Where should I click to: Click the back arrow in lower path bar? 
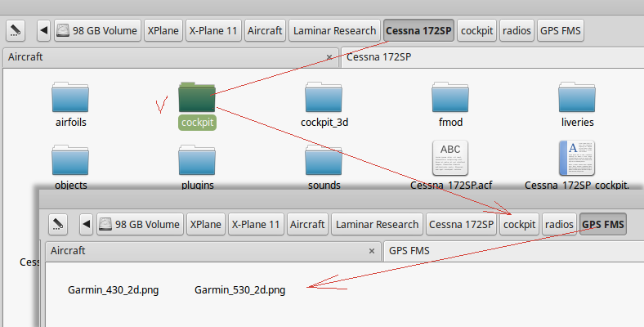86,224
